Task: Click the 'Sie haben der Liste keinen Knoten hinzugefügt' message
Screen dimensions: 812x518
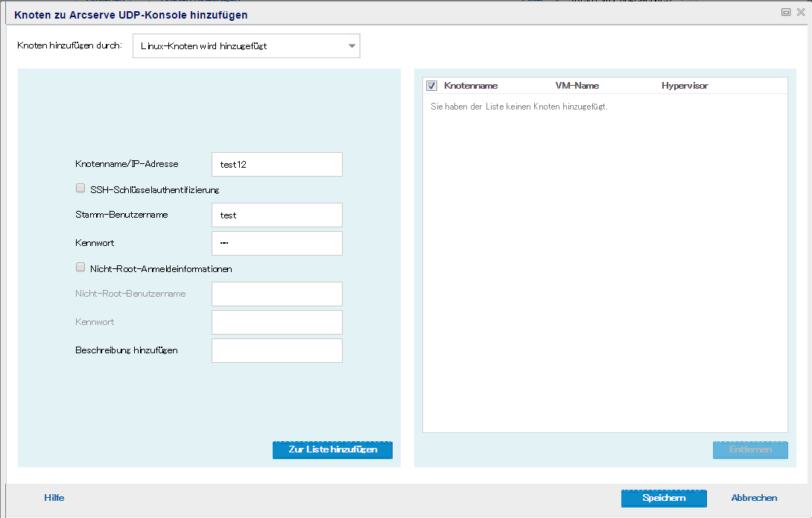Action: coord(519,107)
